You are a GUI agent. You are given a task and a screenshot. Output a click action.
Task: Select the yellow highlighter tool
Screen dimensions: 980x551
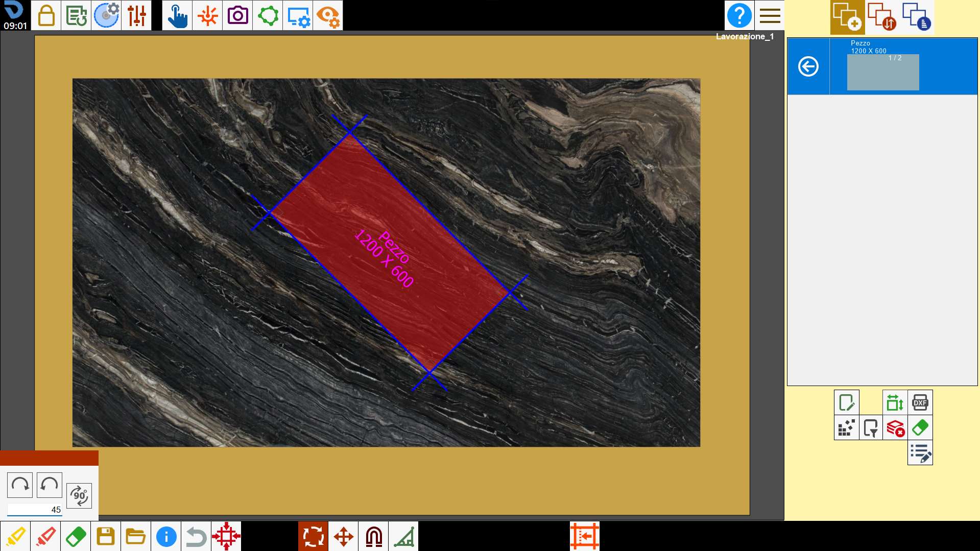(15, 536)
